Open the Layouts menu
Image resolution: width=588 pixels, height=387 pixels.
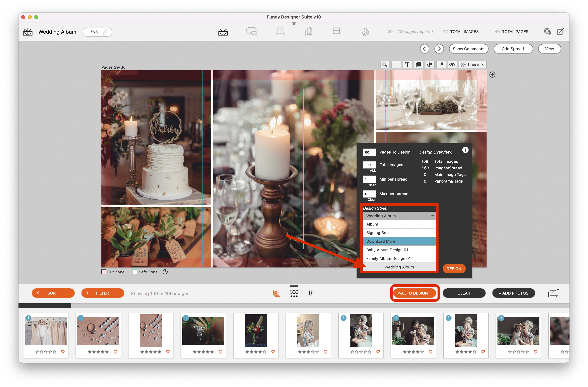click(473, 65)
